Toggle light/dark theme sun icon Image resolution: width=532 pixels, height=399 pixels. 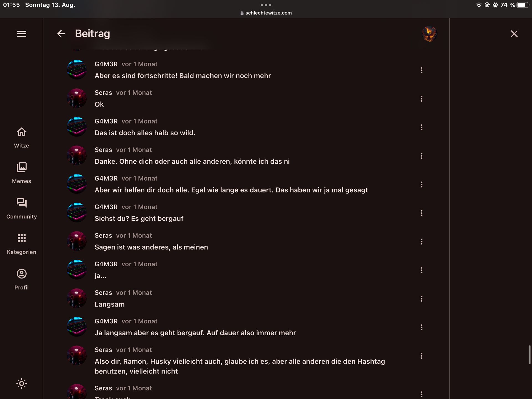[22, 383]
